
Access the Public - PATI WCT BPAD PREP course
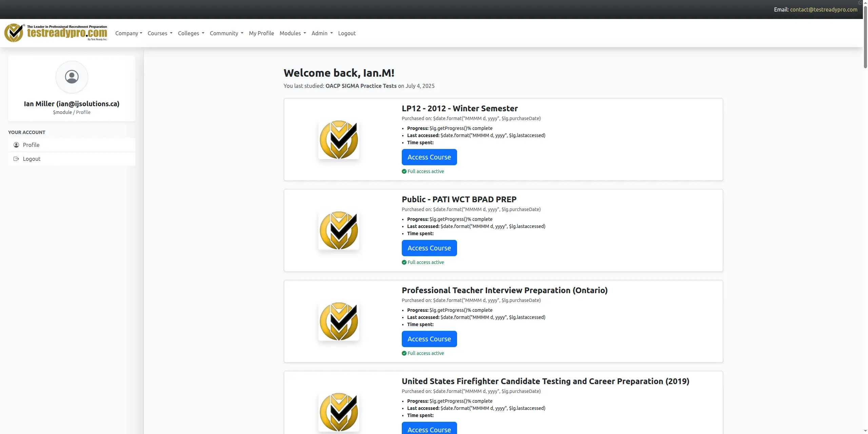(429, 248)
